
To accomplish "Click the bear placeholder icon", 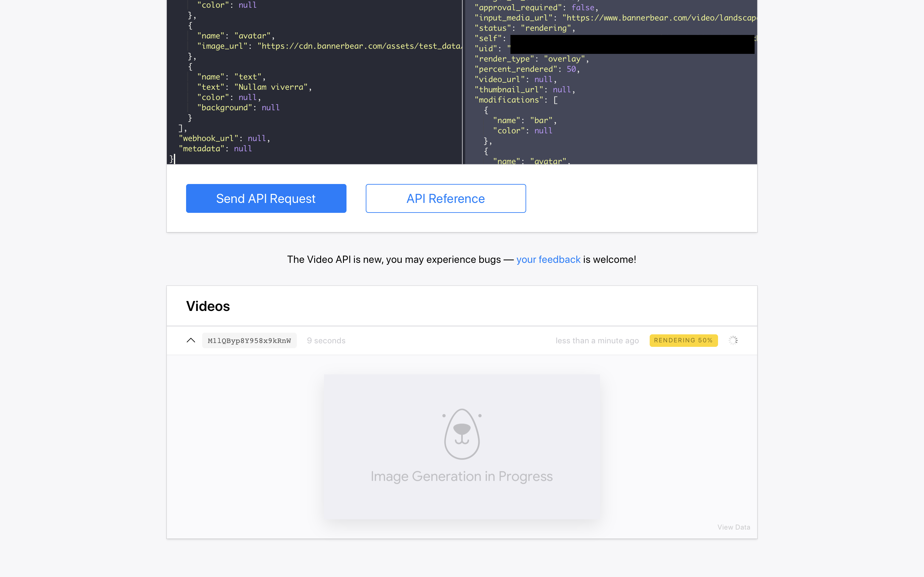I will (462, 434).
